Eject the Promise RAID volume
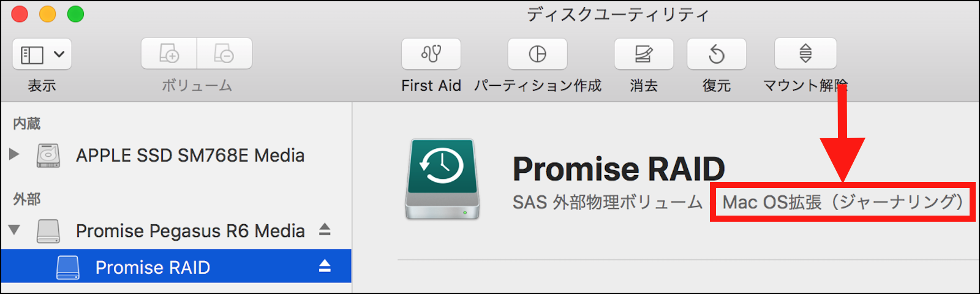The height and width of the screenshot is (294, 980). [325, 266]
